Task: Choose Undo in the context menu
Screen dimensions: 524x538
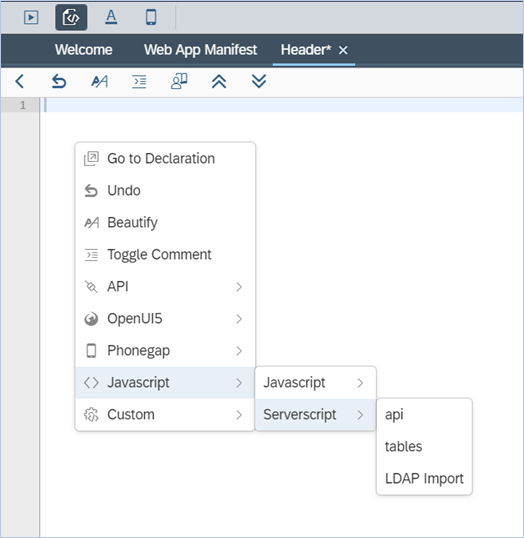Action: [x=165, y=190]
